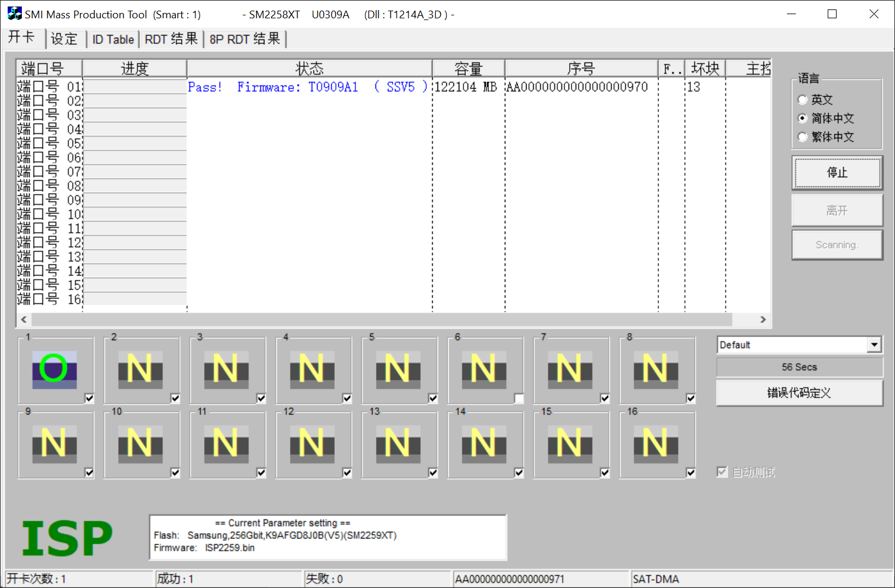Select 英文 language radio button
895x588 pixels.
(802, 100)
